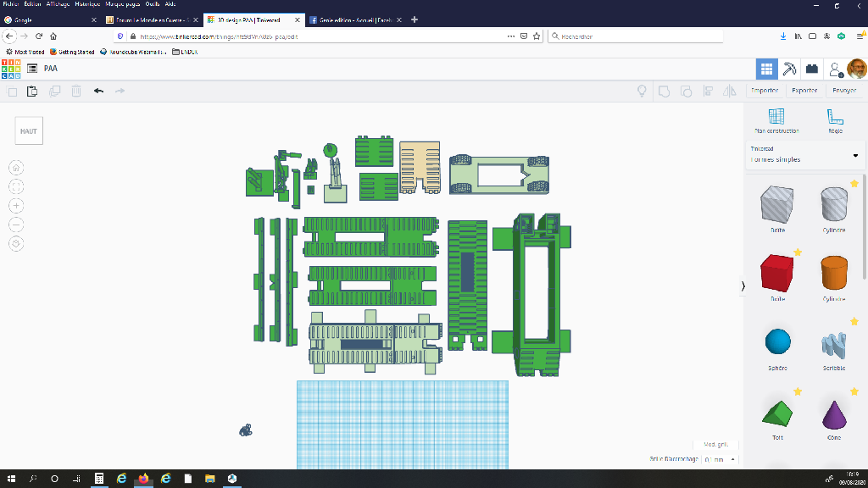Click the Home view icon
Viewport: 868px width, 488px height.
click(16, 168)
